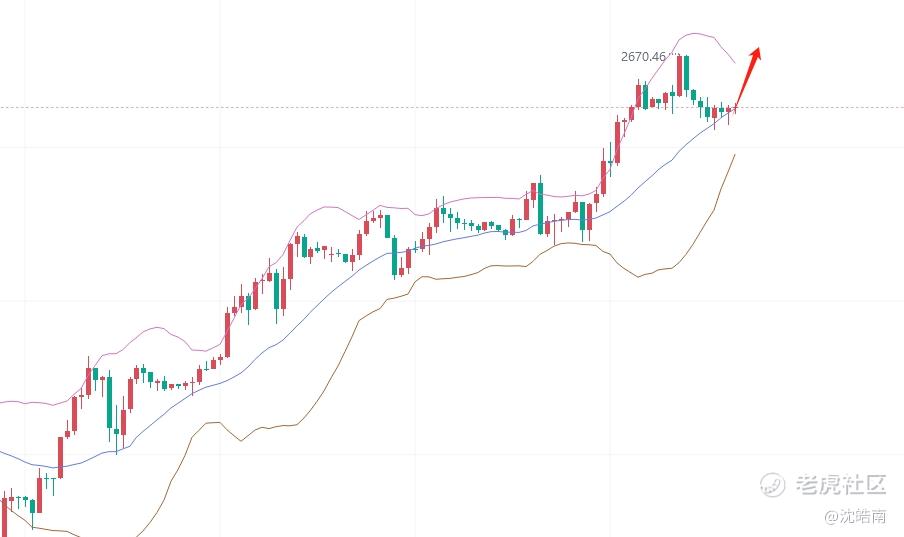Viewport: 904px width, 537px height.
Task: Click the brown band's lowest dip before its final upturn
Action: (638, 276)
